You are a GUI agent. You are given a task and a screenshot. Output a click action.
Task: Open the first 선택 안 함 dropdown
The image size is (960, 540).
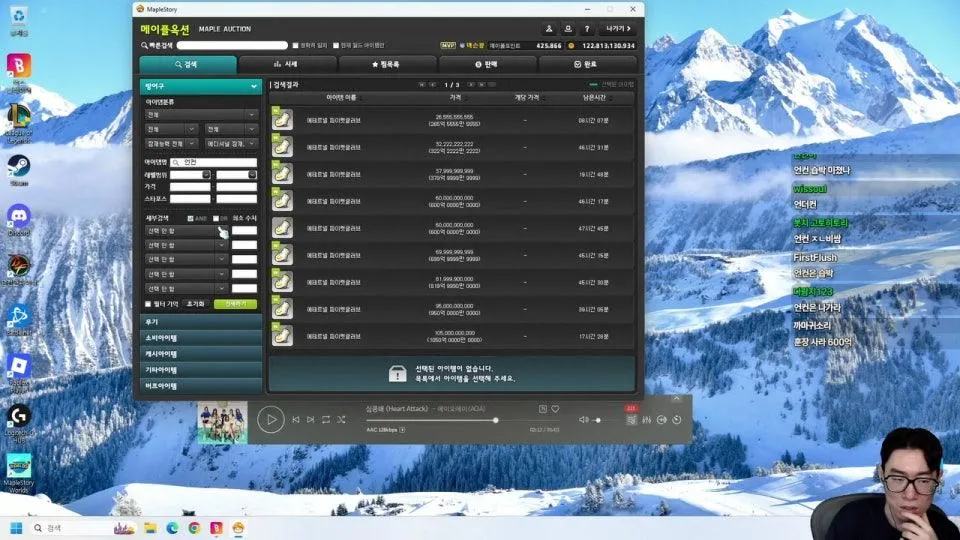pos(187,231)
